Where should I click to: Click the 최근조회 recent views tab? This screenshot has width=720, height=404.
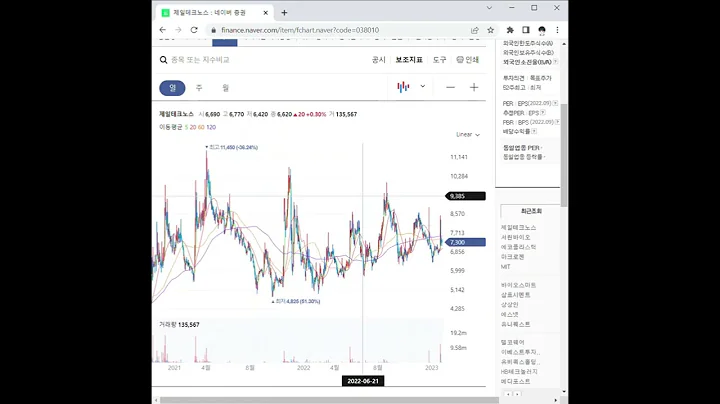point(531,211)
